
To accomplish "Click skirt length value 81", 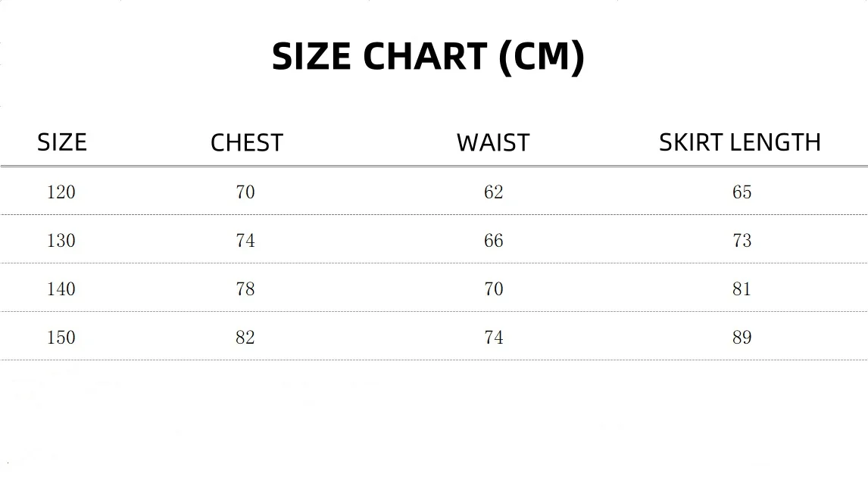I will tap(742, 288).
